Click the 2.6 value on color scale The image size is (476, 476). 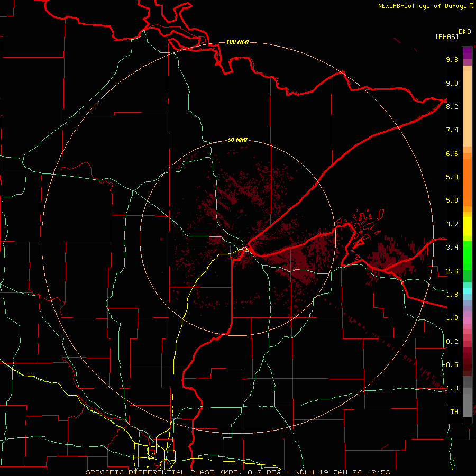tap(452, 271)
